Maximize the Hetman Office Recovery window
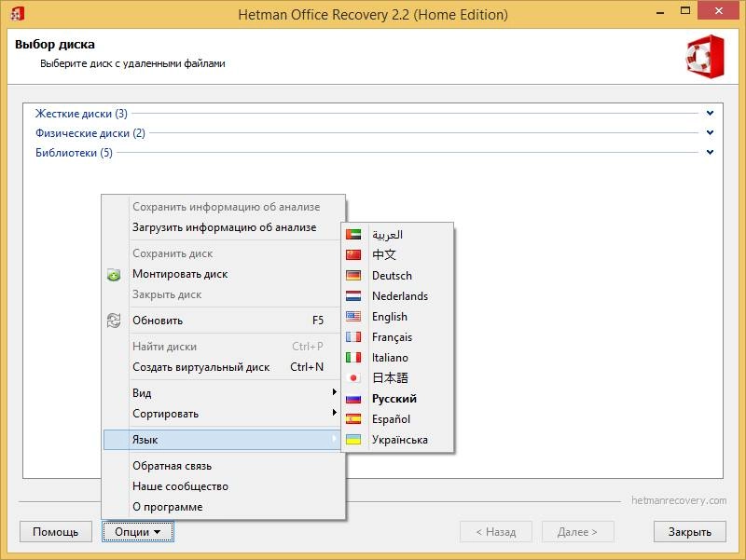746x560 pixels. [x=685, y=11]
